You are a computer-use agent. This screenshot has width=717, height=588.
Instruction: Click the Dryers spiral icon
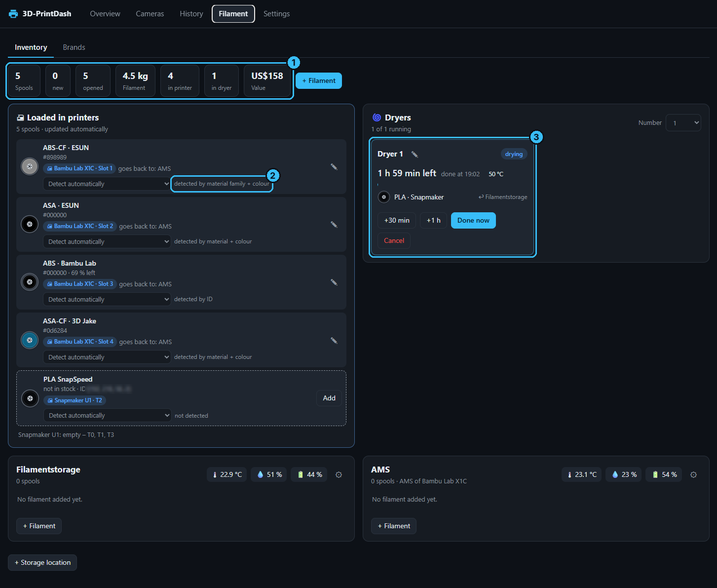pos(377,118)
